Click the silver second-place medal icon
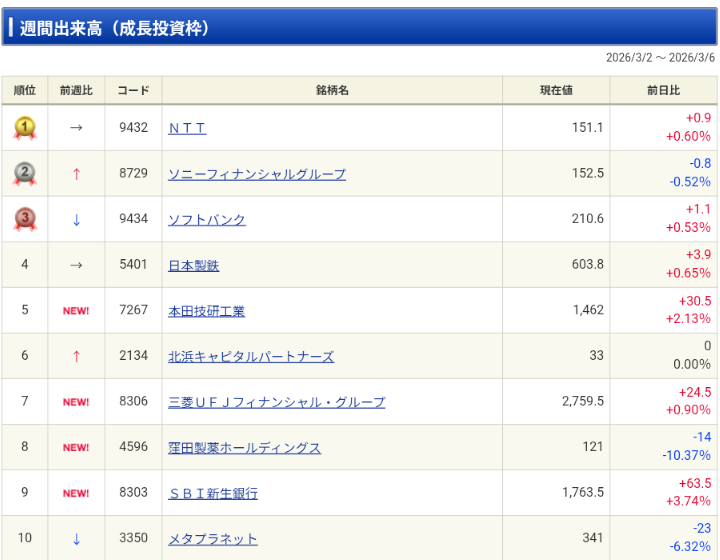This screenshot has height=560, width=720. point(25,174)
